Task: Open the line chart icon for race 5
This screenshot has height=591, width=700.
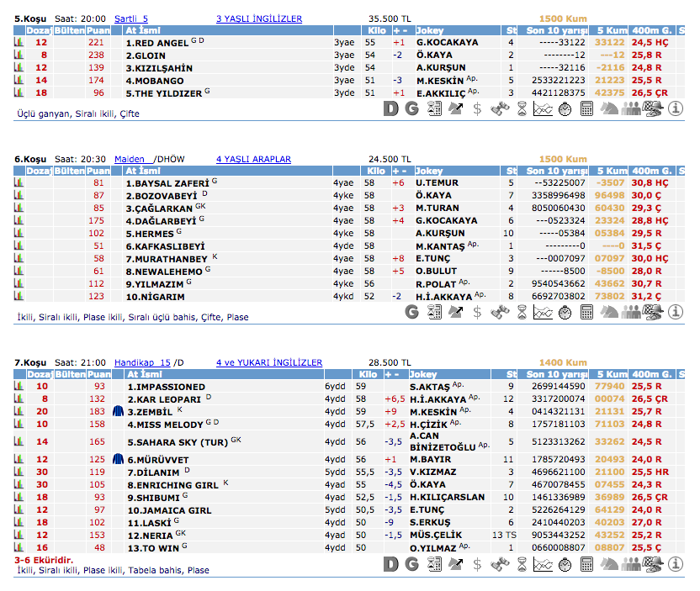Action: (x=544, y=108)
